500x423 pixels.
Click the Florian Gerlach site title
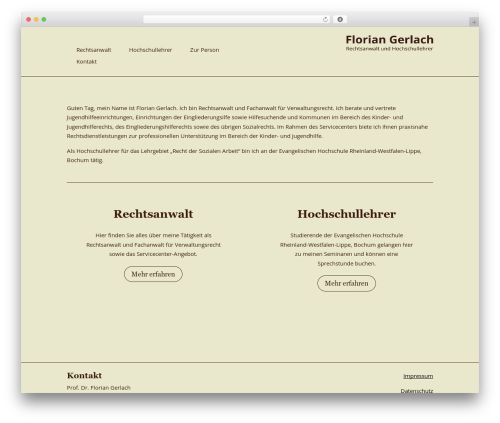(389, 39)
